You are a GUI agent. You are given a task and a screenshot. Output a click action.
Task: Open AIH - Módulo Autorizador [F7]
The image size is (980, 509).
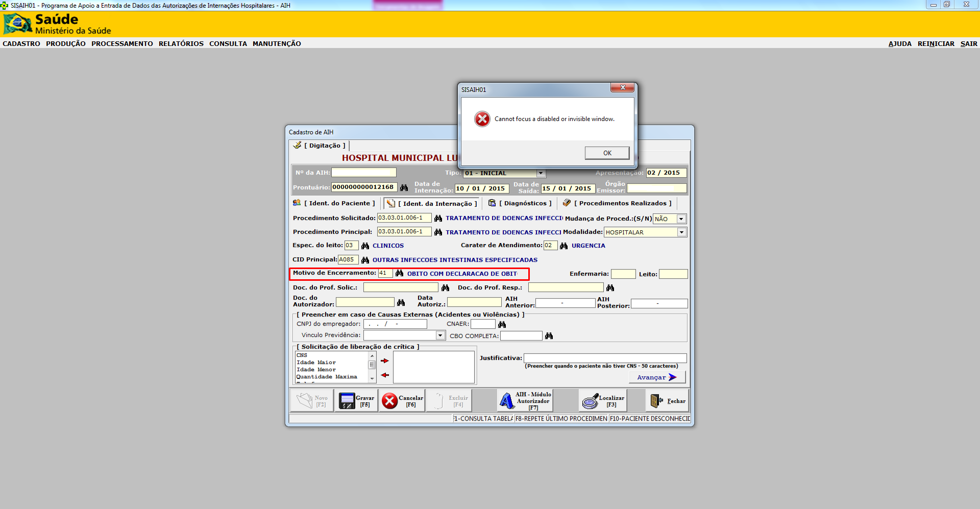click(525, 401)
